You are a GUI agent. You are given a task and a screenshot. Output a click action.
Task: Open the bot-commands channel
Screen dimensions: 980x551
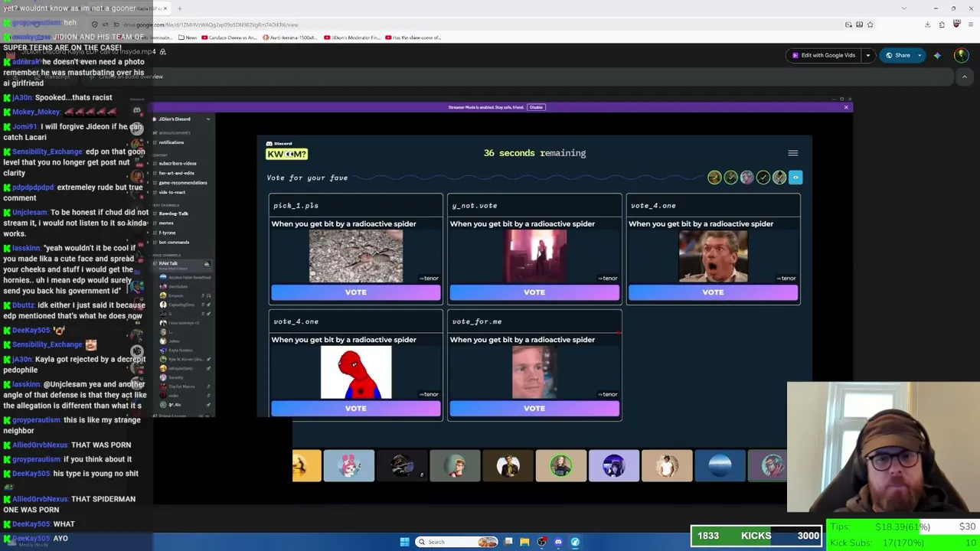click(x=172, y=243)
